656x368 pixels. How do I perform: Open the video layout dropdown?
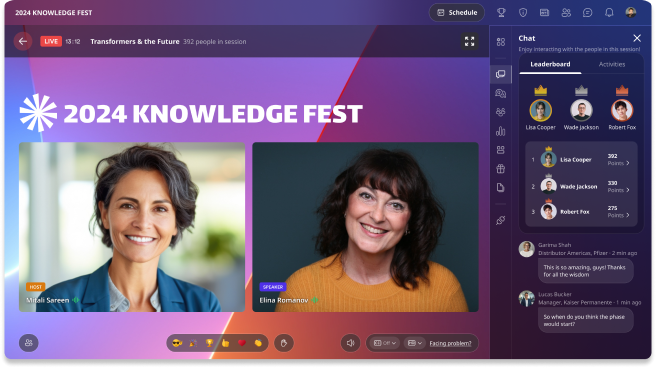[x=415, y=343]
